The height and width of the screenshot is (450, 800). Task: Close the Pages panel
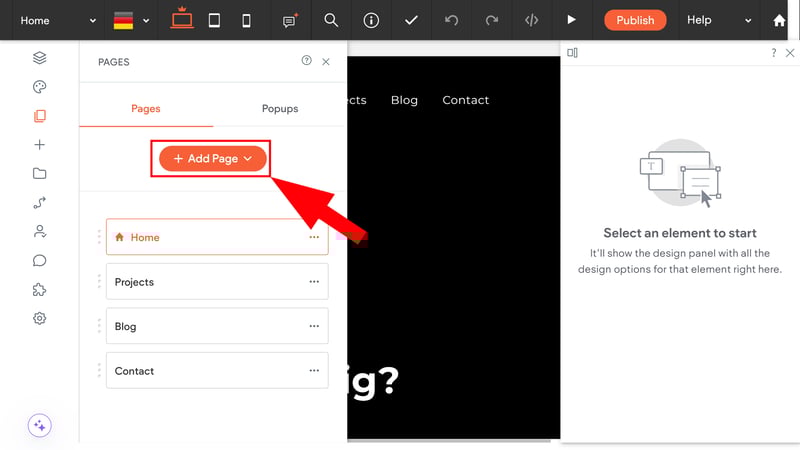(326, 62)
